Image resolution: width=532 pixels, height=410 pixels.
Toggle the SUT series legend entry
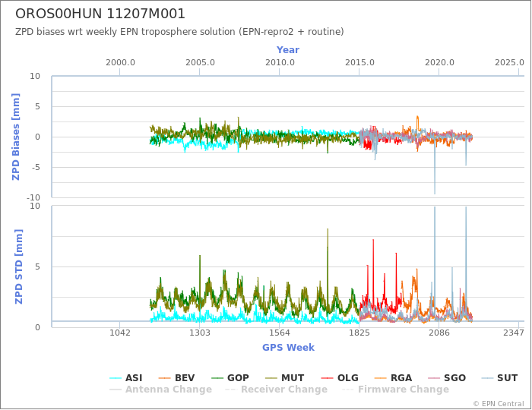499,378
